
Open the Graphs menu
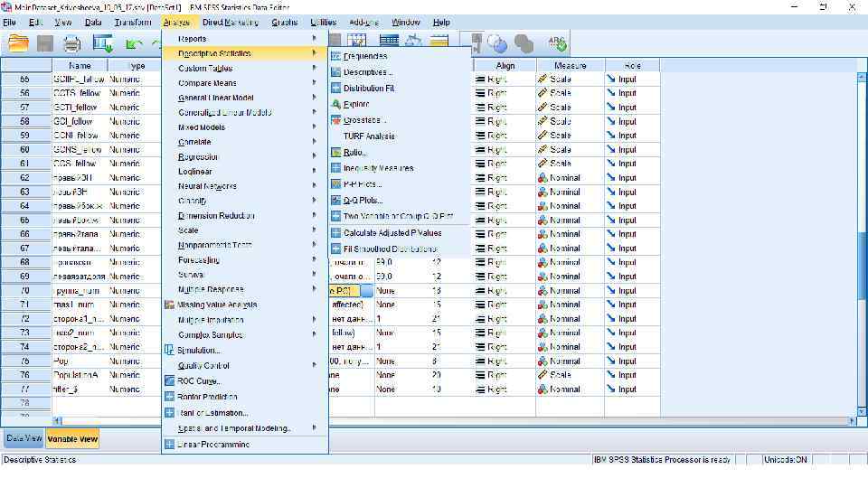285,23
